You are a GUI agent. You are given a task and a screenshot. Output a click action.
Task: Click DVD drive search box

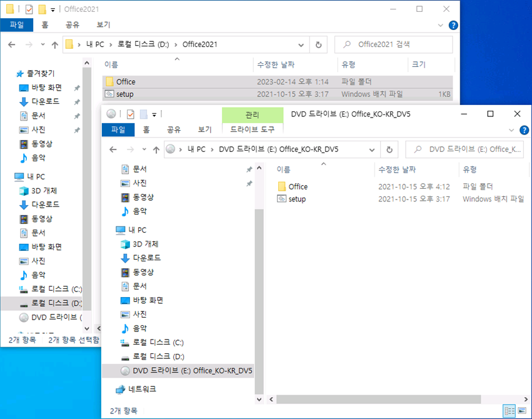(x=465, y=149)
